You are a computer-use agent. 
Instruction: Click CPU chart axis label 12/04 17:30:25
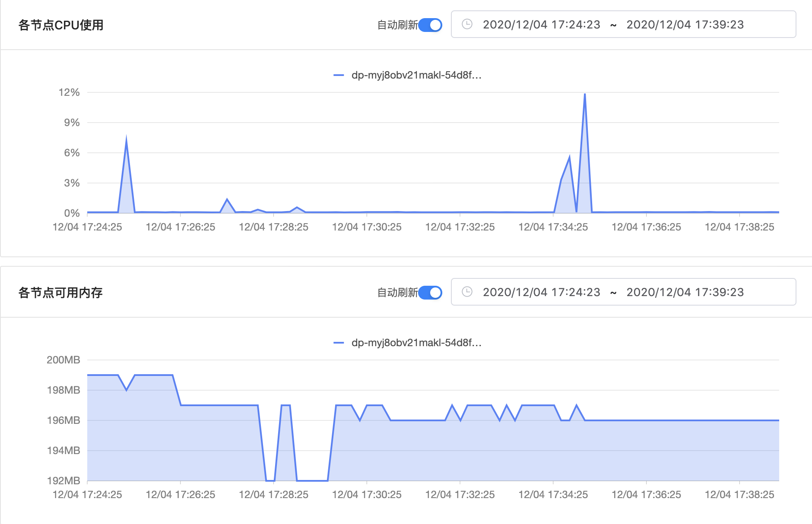coord(367,227)
